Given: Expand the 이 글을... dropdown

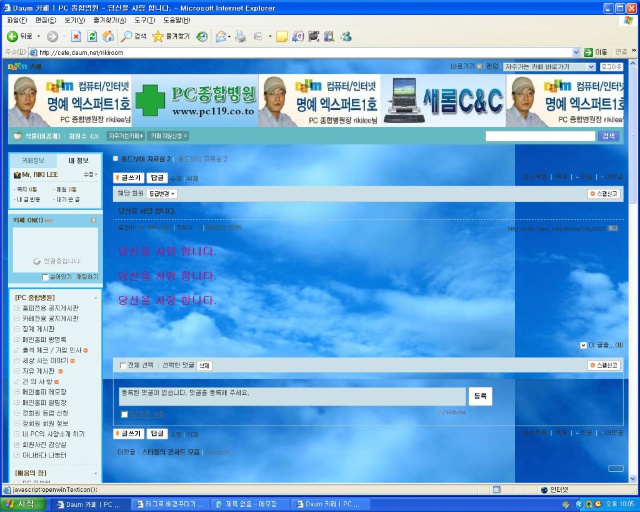Looking at the screenshot, I should click(x=583, y=345).
